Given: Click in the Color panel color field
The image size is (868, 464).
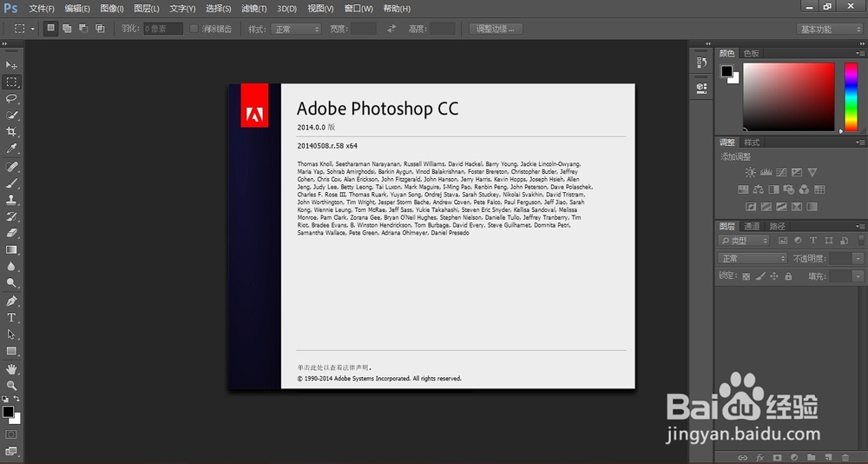Looking at the screenshot, I should pos(788,97).
